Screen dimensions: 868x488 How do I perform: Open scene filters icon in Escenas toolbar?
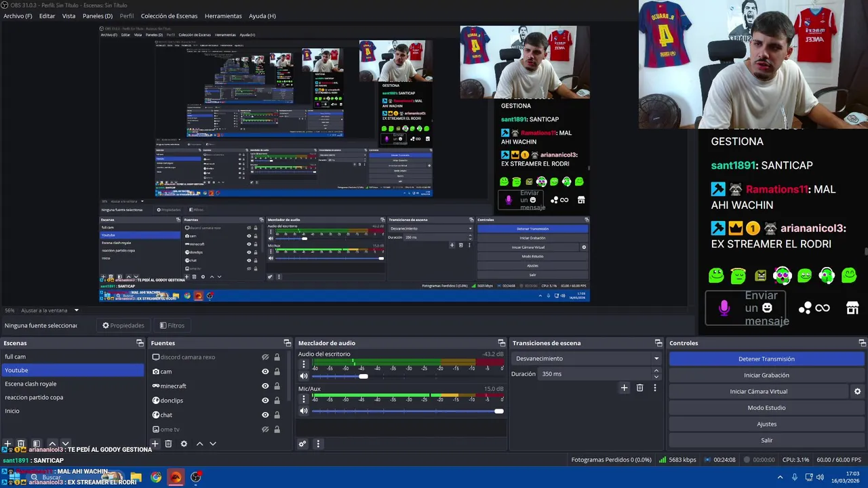[37, 444]
